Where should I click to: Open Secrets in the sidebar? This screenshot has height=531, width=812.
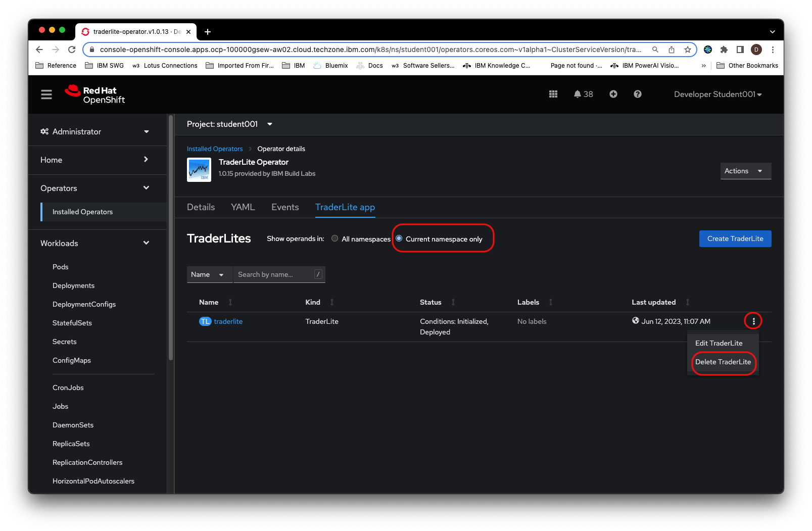coord(65,342)
